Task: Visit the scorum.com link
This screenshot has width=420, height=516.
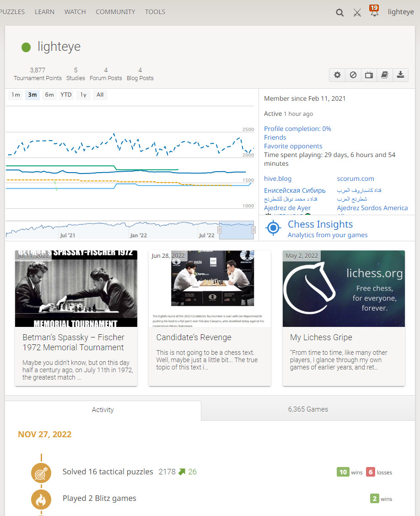Action: [355, 179]
